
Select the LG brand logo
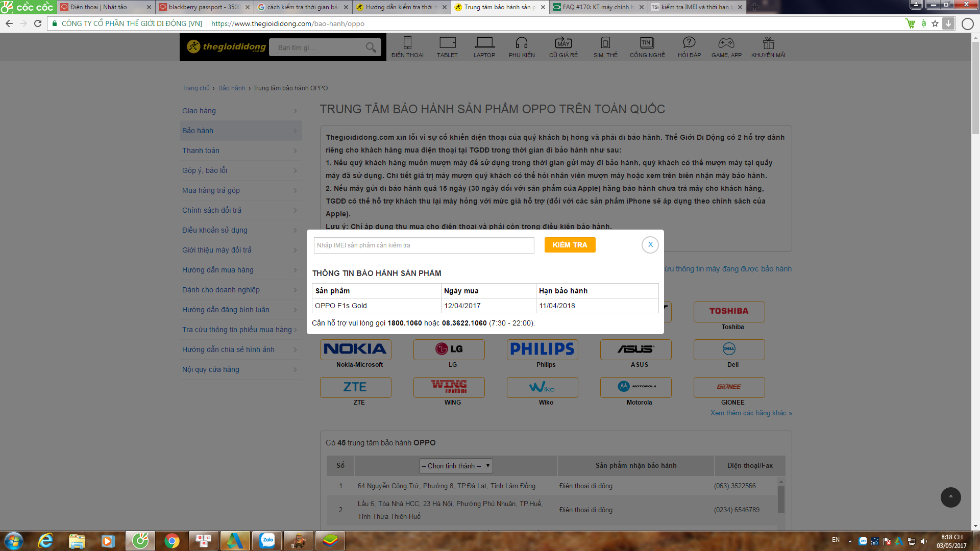tap(449, 349)
